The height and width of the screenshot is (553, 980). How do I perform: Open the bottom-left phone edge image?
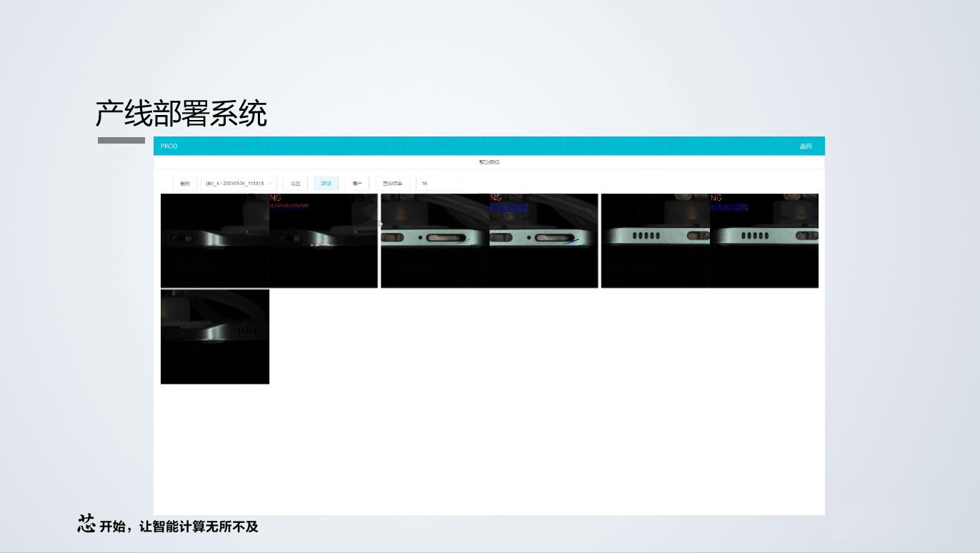(214, 336)
